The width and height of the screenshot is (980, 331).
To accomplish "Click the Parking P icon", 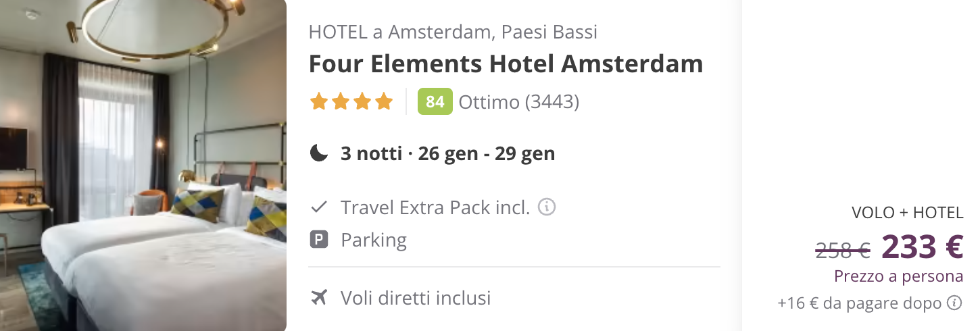I will (319, 240).
